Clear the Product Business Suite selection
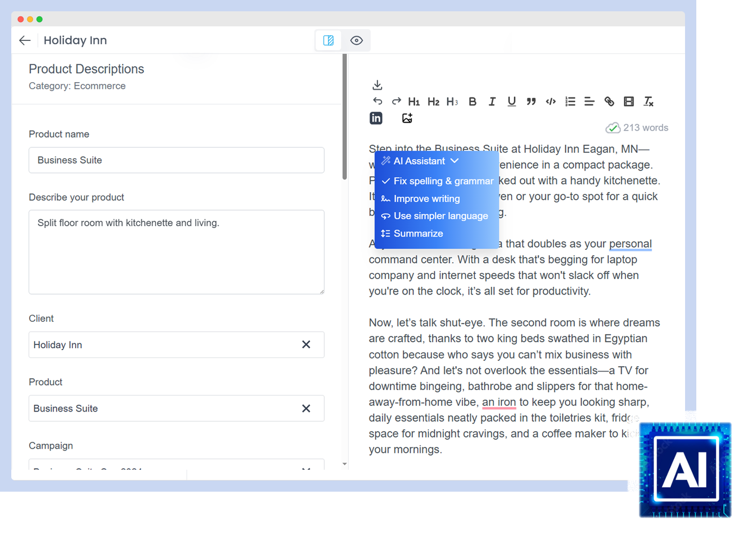This screenshot has width=756, height=534. [306, 409]
